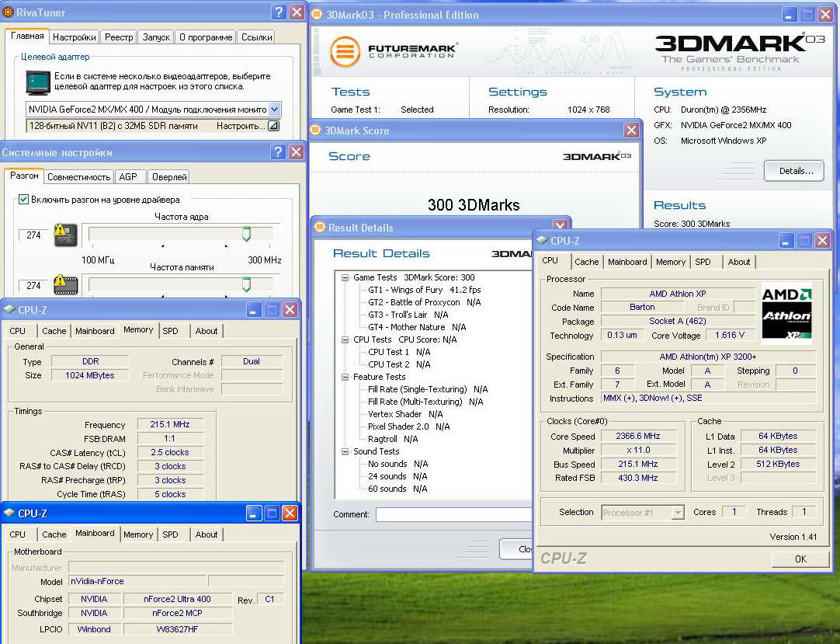
Task: Click the memory clock chip warning icon
Action: [x=66, y=284]
